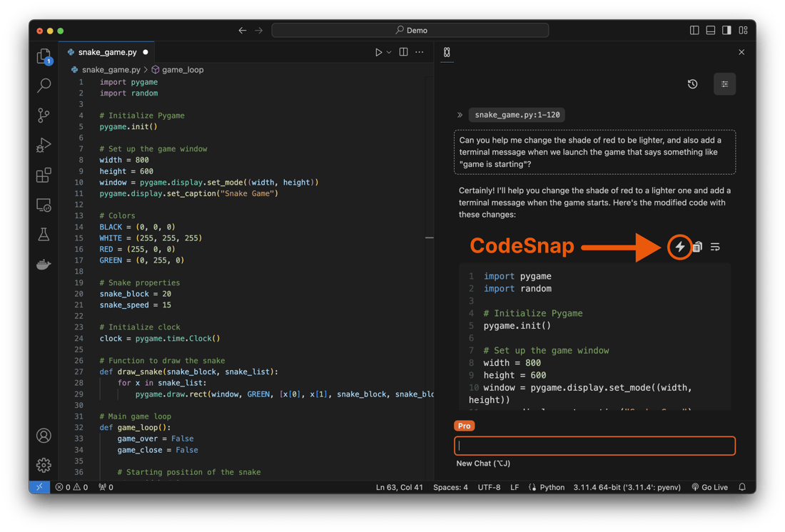Run the Python file with play button
785x532 pixels.
[378, 52]
